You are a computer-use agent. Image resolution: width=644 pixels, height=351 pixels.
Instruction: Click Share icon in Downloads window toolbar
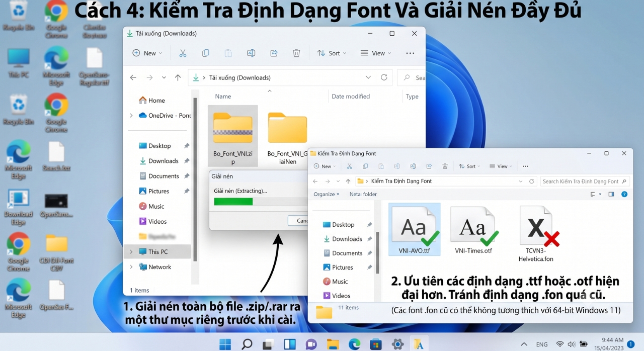coord(274,53)
